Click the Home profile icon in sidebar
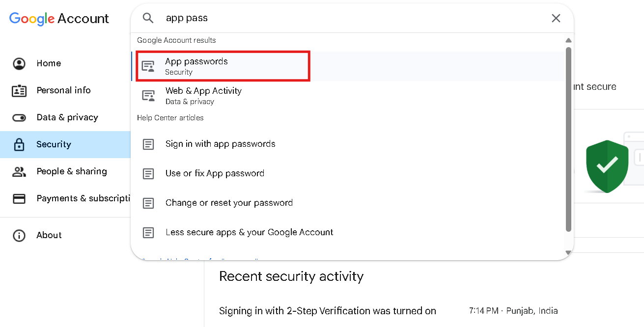The width and height of the screenshot is (644, 327). [x=19, y=63]
